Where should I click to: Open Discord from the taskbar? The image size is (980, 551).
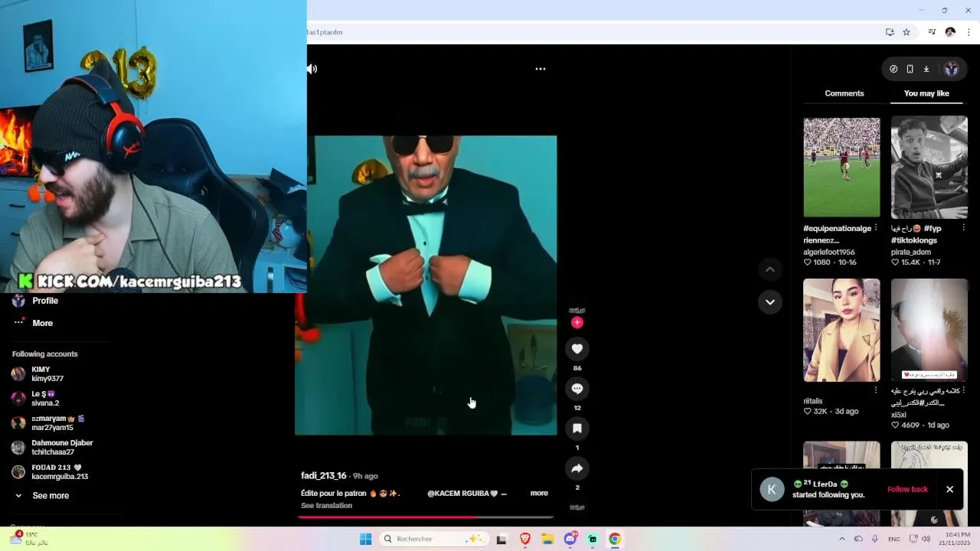(570, 539)
